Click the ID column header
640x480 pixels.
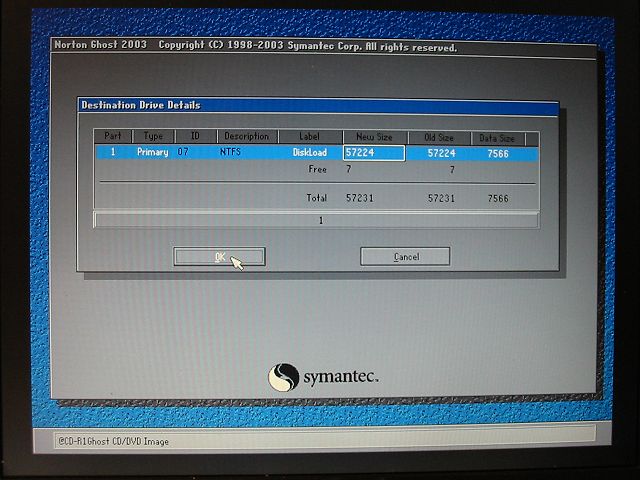[194, 136]
